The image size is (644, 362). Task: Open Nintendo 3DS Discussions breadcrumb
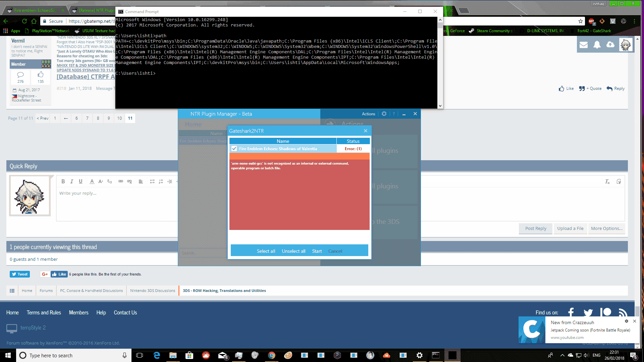(x=153, y=291)
